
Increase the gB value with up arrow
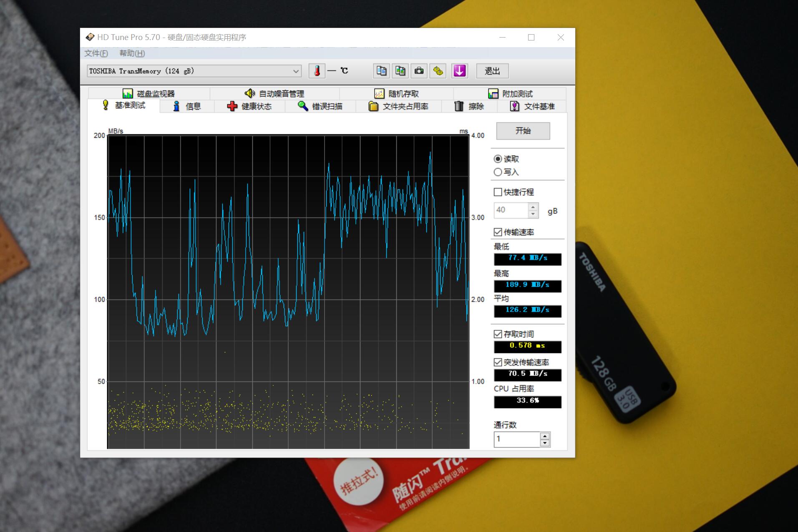(533, 207)
